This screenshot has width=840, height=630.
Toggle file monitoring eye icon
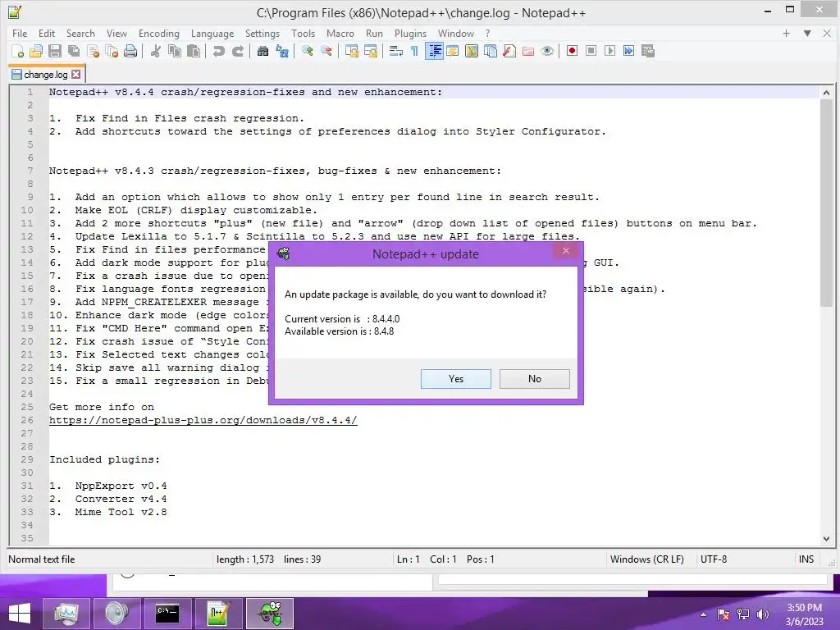pos(547,51)
